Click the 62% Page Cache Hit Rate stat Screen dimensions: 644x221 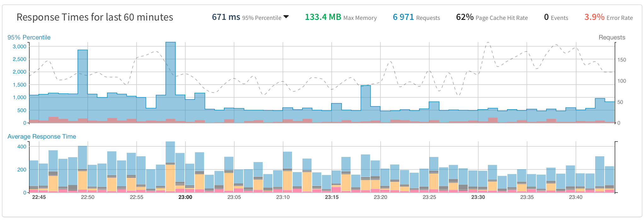click(x=492, y=17)
